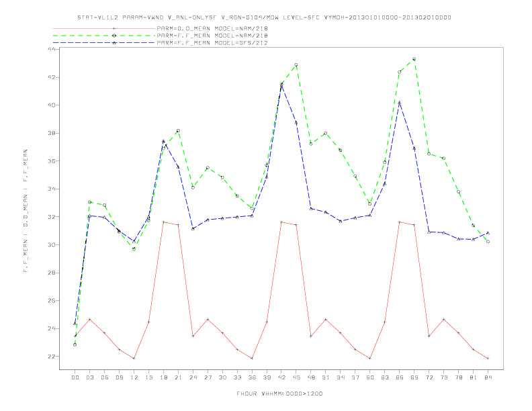This screenshot has height=411, width=532.
Task: Click x-axis tick label 48
Action: [311, 377]
